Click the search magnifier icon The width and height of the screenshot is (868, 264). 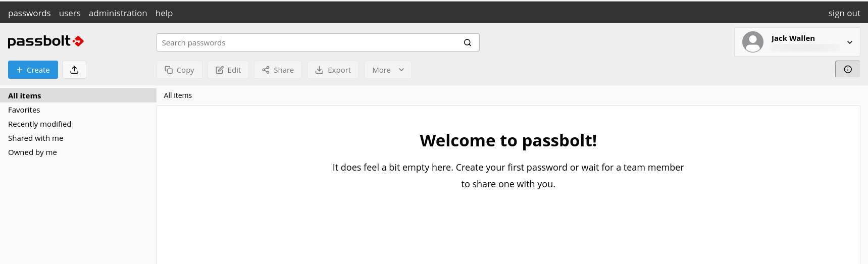tap(468, 42)
